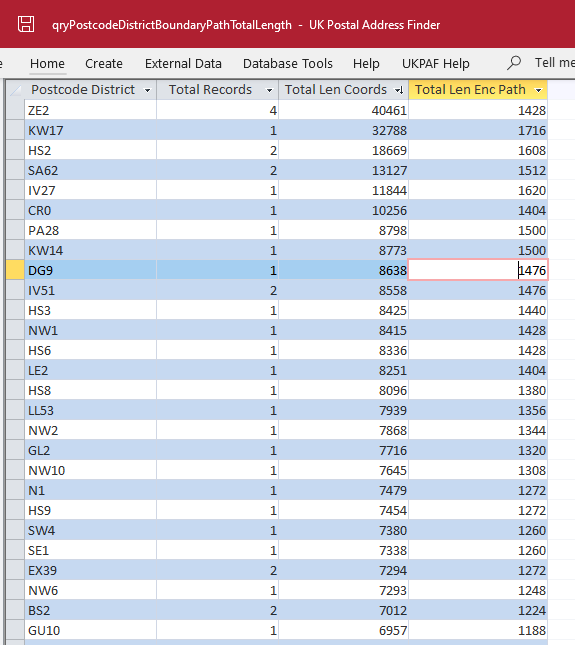Click the SE1 postcode cell
The image size is (575, 645).
click(90, 550)
